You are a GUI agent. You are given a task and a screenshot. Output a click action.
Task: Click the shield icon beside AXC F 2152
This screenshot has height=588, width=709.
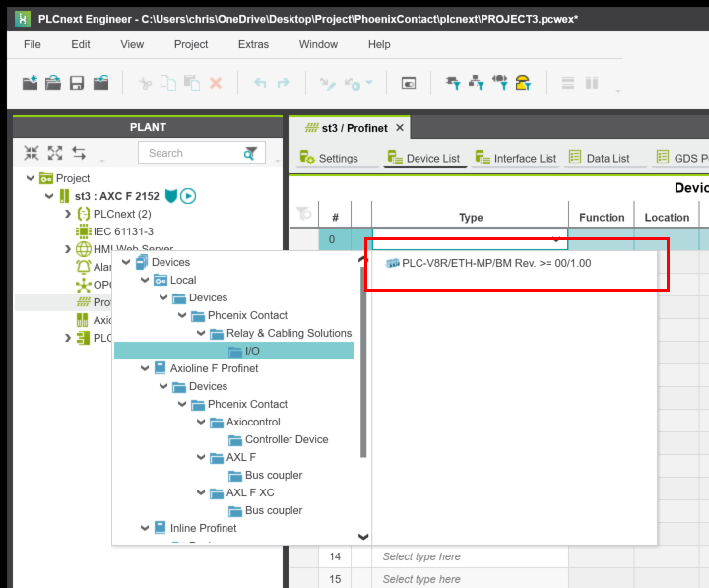[170, 196]
